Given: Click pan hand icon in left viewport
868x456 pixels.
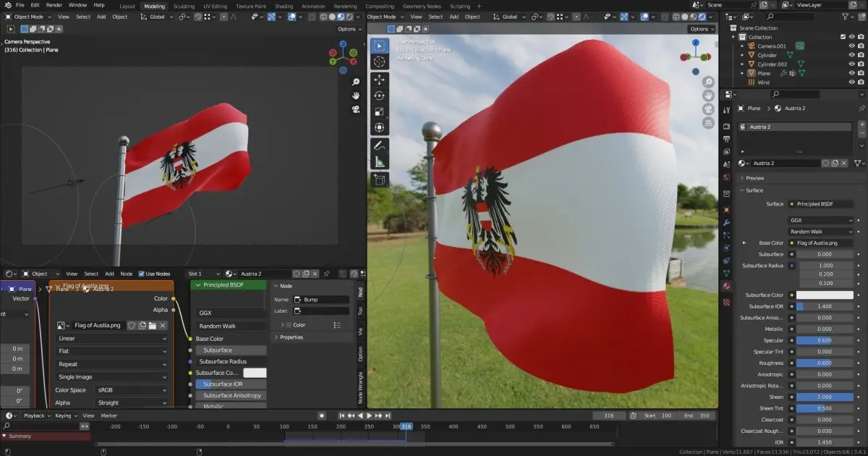Looking at the screenshot, I should pos(356,96).
